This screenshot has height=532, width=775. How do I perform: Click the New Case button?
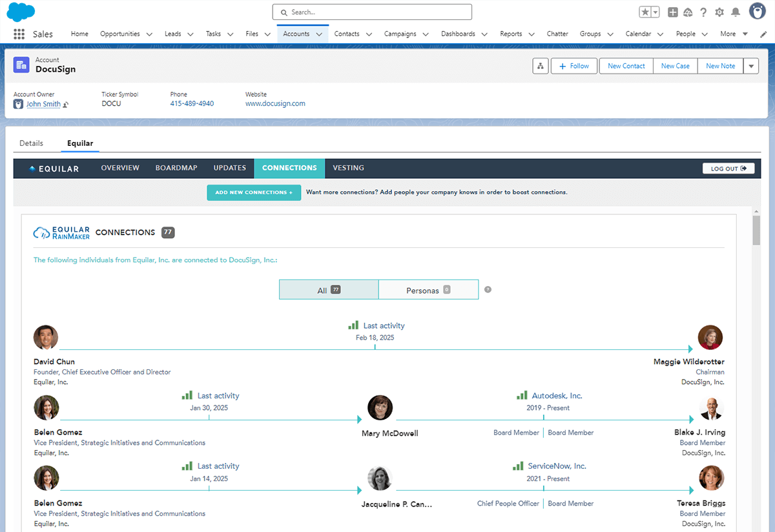coord(676,66)
